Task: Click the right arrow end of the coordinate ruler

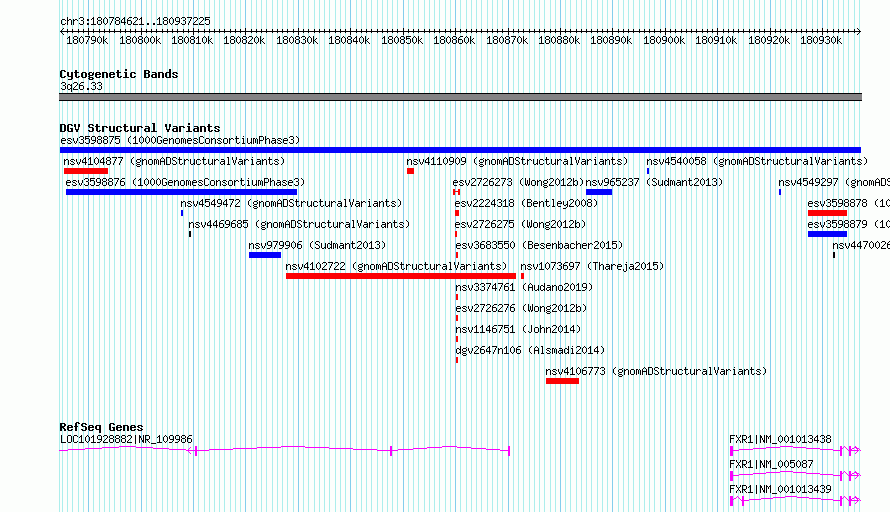Action: 858,32
